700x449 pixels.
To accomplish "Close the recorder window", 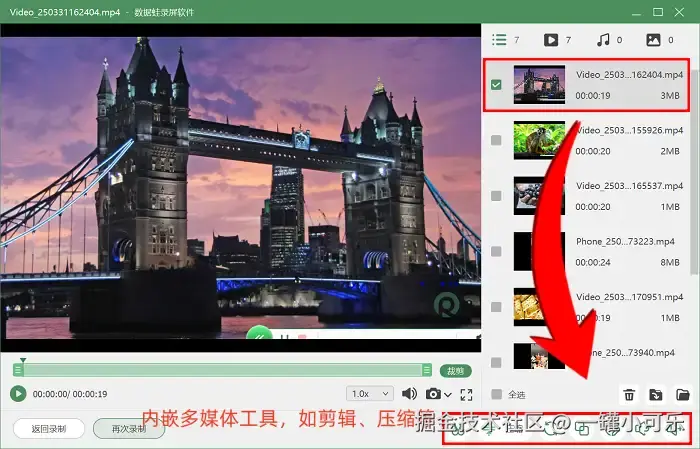I will 679,12.
